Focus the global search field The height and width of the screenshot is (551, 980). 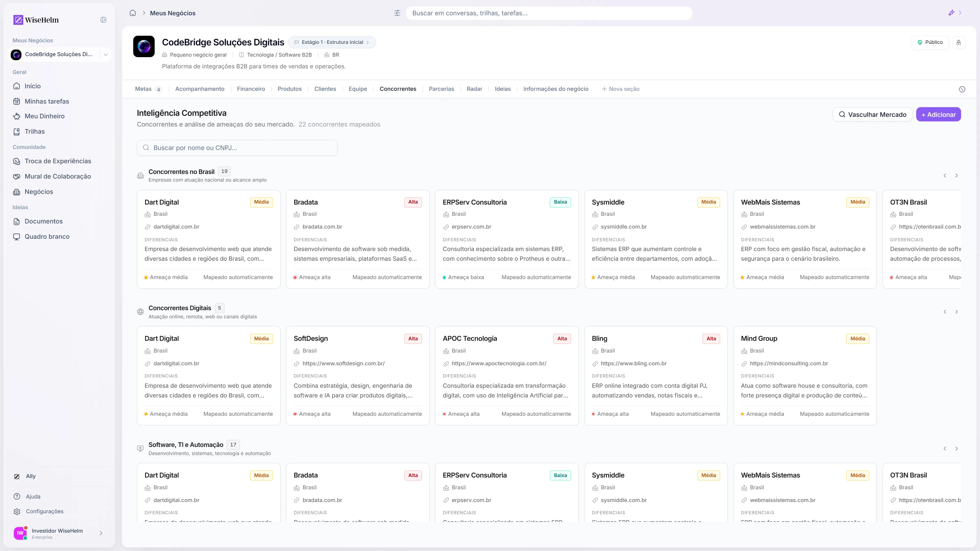click(x=549, y=13)
